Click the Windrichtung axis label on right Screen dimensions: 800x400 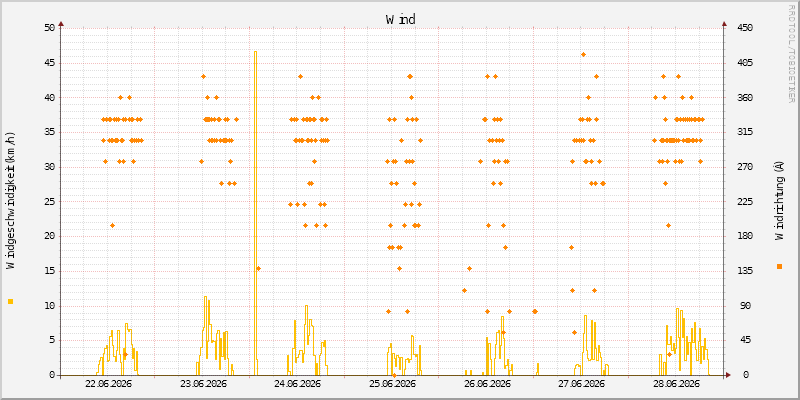(779, 199)
